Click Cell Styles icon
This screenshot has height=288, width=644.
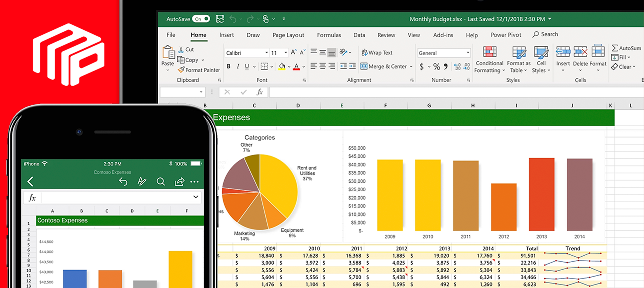[541, 52]
